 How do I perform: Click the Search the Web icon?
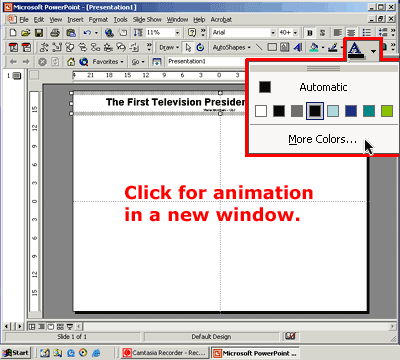(84, 62)
